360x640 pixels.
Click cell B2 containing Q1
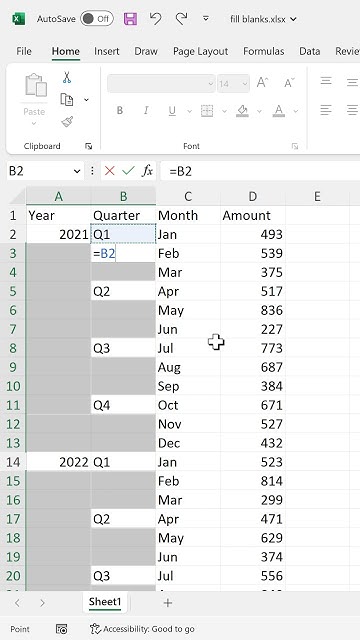(x=123, y=234)
